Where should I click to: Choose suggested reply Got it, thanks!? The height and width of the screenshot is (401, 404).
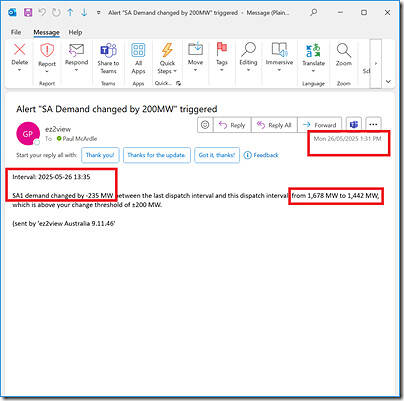click(x=217, y=155)
